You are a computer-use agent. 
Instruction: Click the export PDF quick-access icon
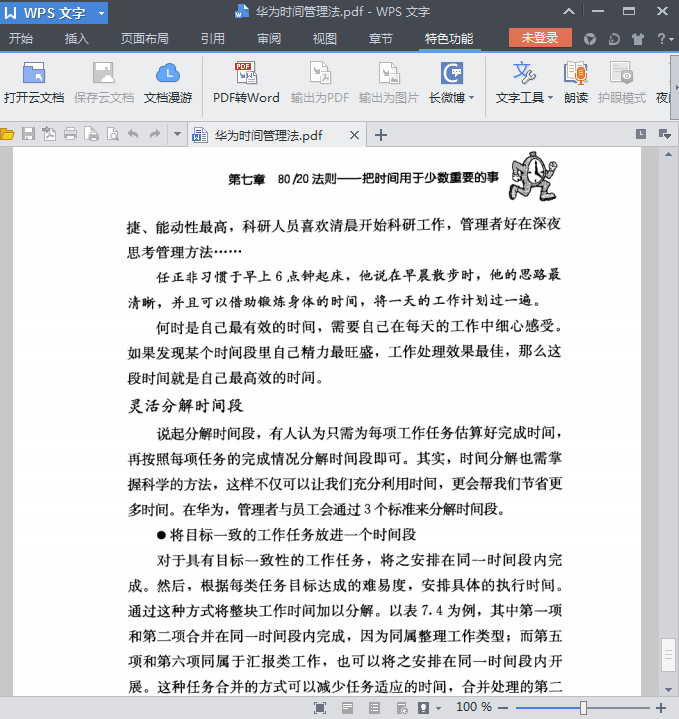pyautogui.click(x=49, y=134)
